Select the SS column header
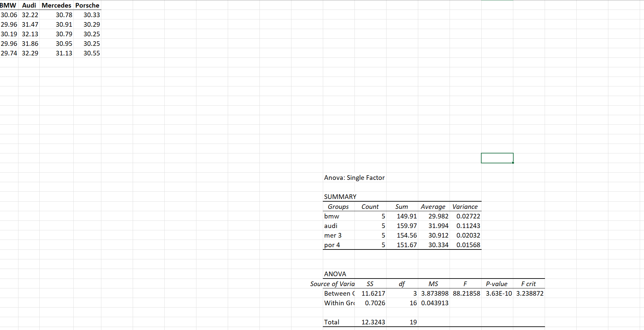 [x=370, y=284]
